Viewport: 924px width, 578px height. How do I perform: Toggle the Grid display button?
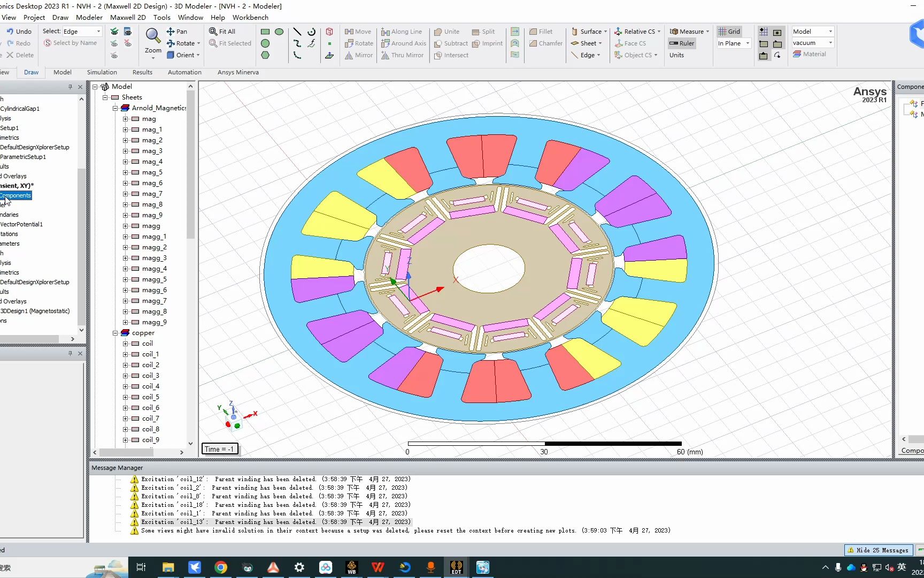tap(729, 32)
